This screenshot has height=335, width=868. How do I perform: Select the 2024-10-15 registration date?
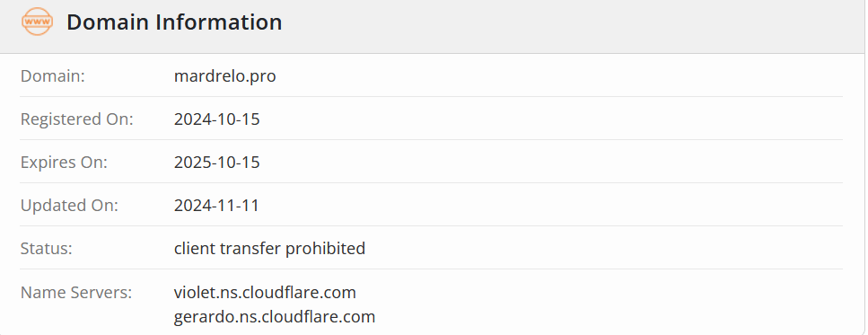coord(217,119)
